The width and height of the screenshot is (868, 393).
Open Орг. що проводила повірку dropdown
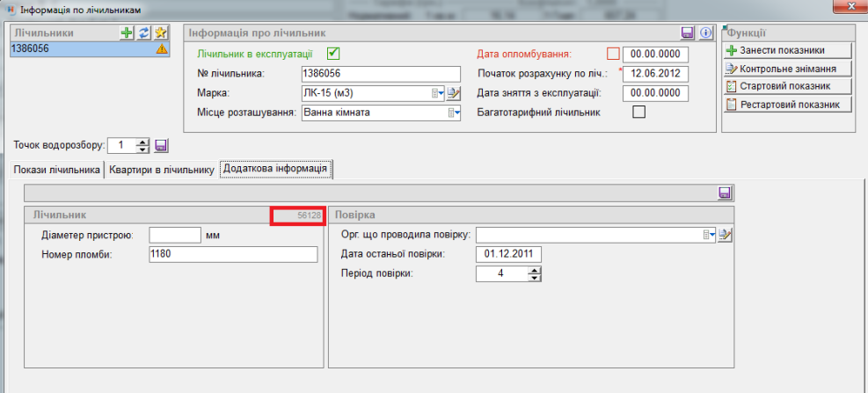tap(709, 235)
